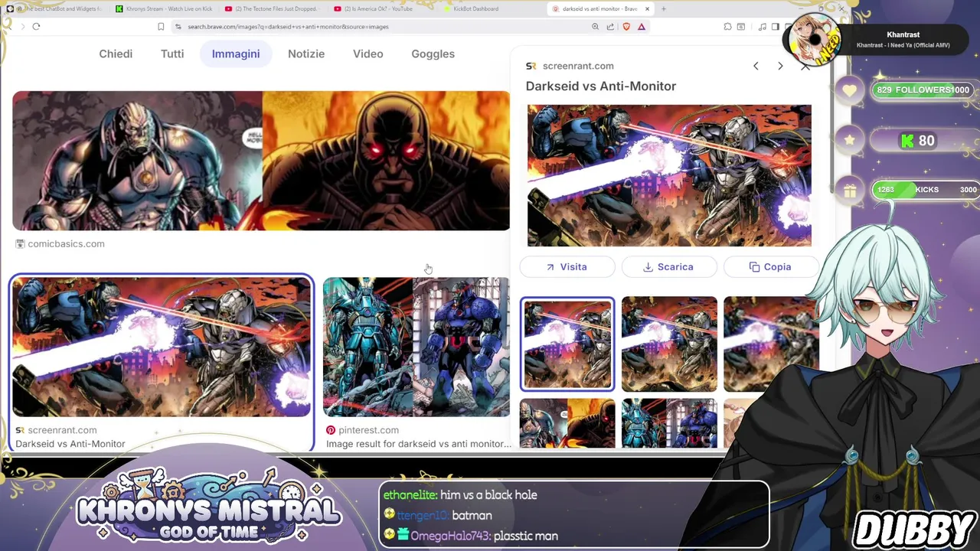
Task: Select the related blue armored figures thumbnail
Action: pos(669,423)
